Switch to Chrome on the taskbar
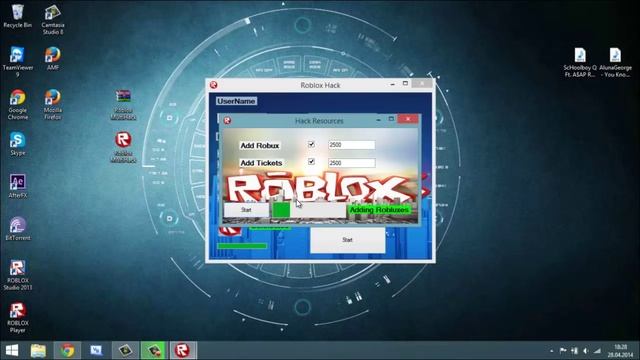The height and width of the screenshot is (360, 640). tap(67, 350)
